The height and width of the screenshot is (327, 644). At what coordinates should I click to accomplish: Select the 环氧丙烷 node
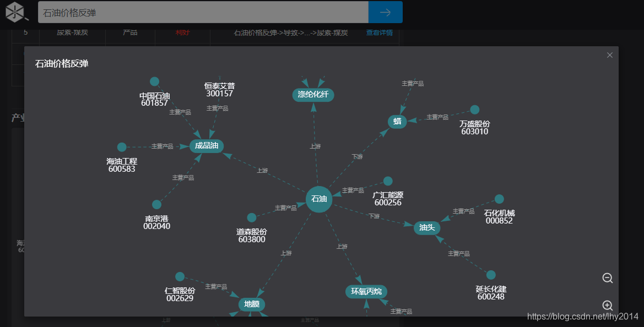[366, 292]
